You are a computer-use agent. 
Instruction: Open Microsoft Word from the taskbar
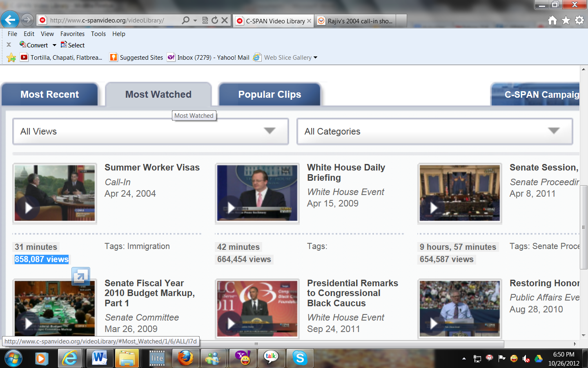(99, 359)
